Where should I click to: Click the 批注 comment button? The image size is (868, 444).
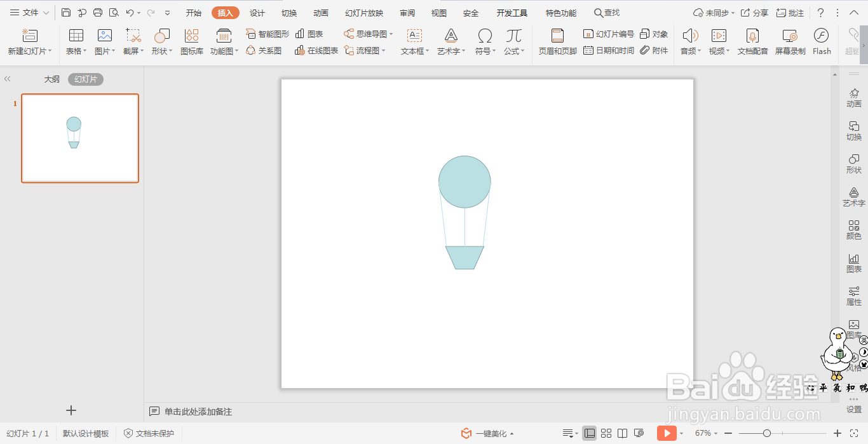point(790,13)
